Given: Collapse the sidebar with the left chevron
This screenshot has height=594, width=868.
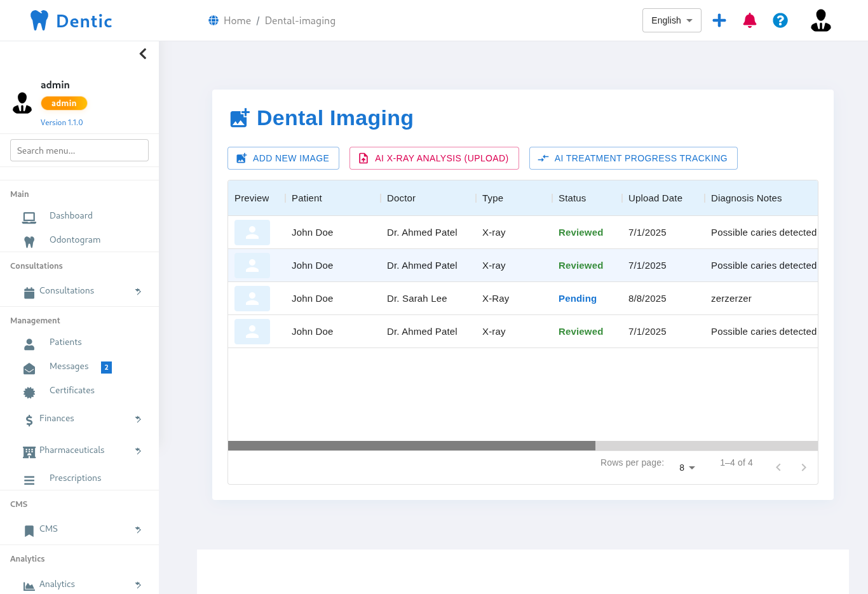Looking at the screenshot, I should (x=143, y=54).
